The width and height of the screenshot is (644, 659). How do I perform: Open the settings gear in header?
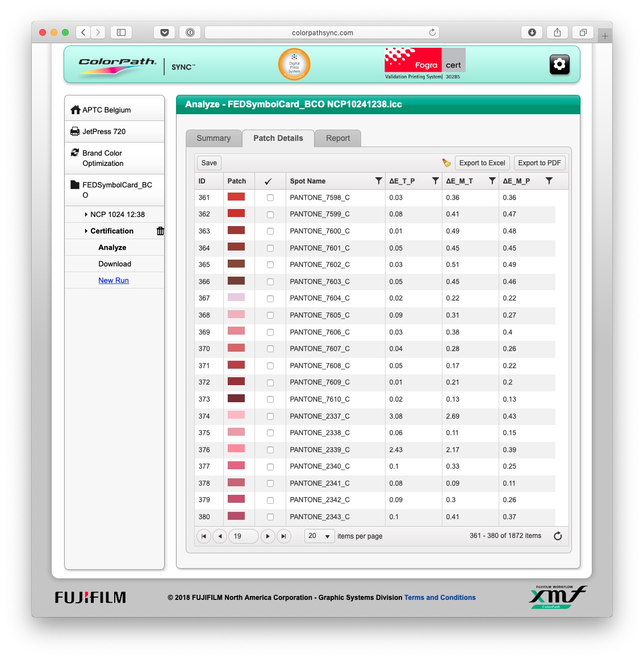tap(559, 64)
